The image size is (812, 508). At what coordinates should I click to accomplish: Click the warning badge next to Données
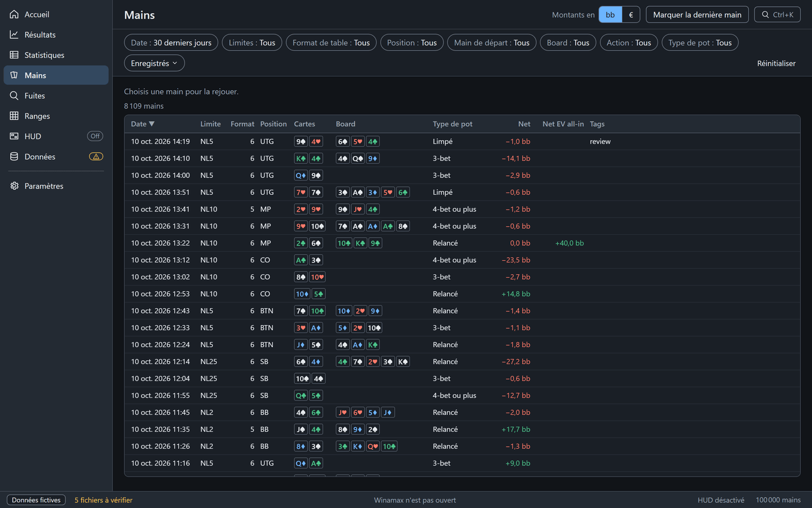[x=96, y=156]
